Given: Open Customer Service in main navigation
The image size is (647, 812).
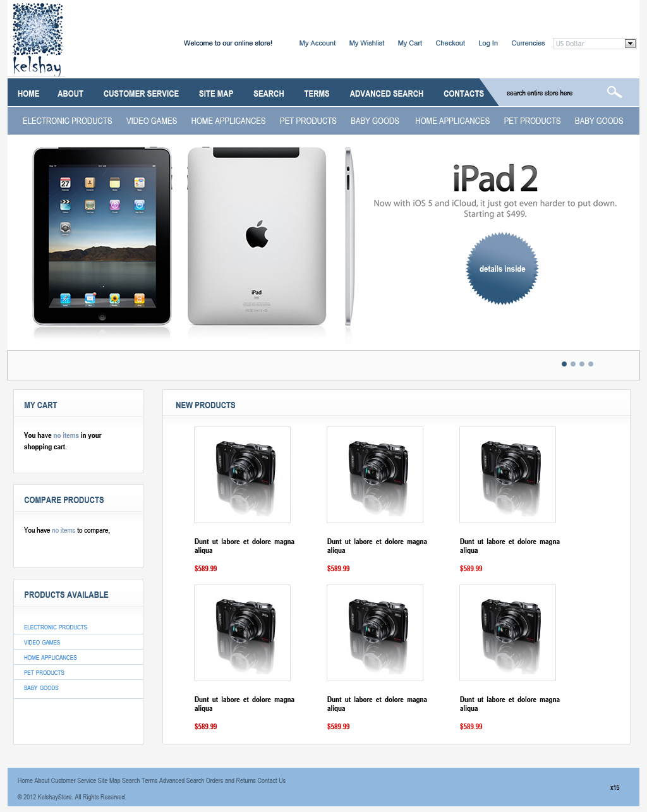Looking at the screenshot, I should [141, 94].
